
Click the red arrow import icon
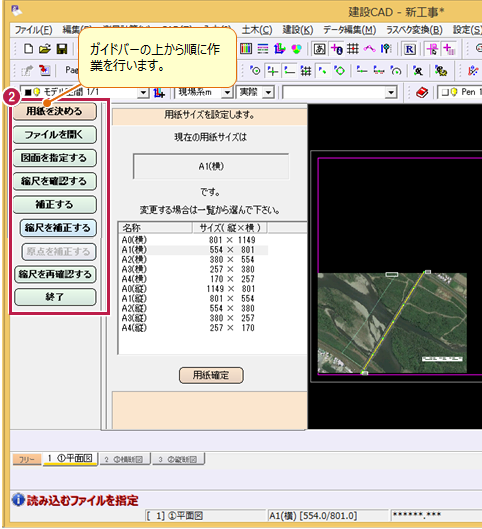point(45,71)
